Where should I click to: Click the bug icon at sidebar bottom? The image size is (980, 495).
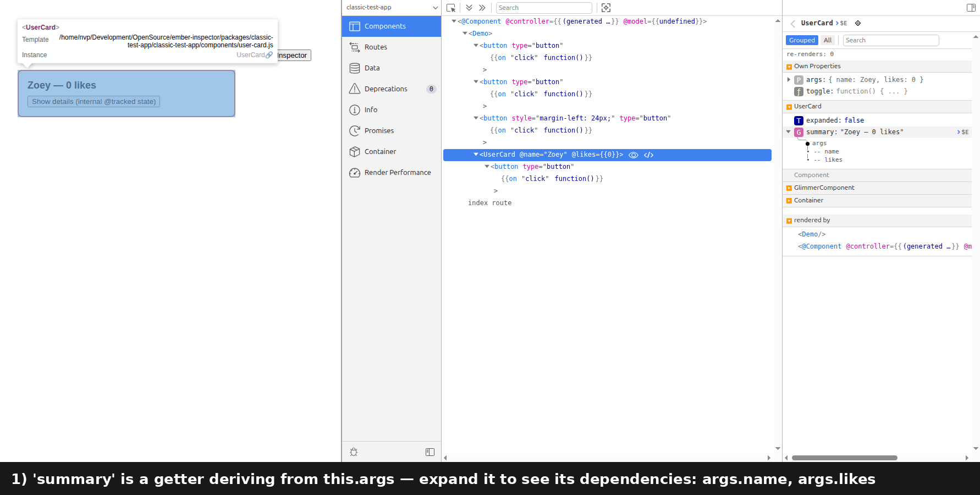point(354,452)
